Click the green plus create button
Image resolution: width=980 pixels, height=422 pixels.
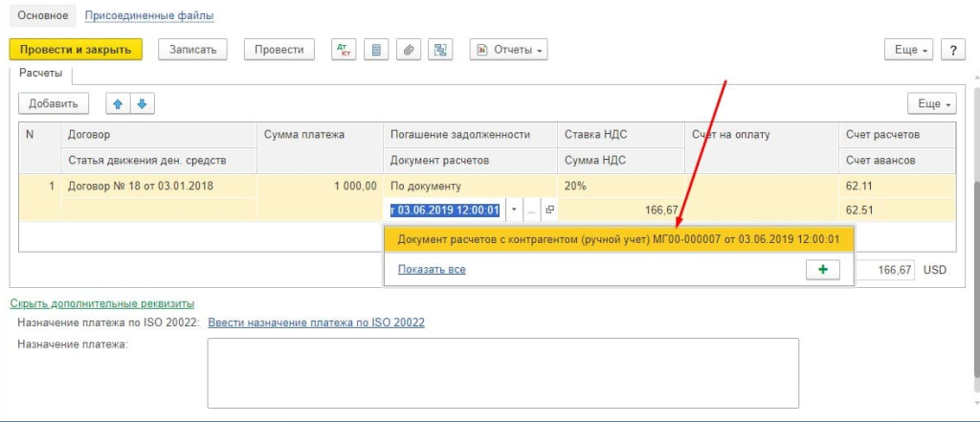tap(822, 270)
